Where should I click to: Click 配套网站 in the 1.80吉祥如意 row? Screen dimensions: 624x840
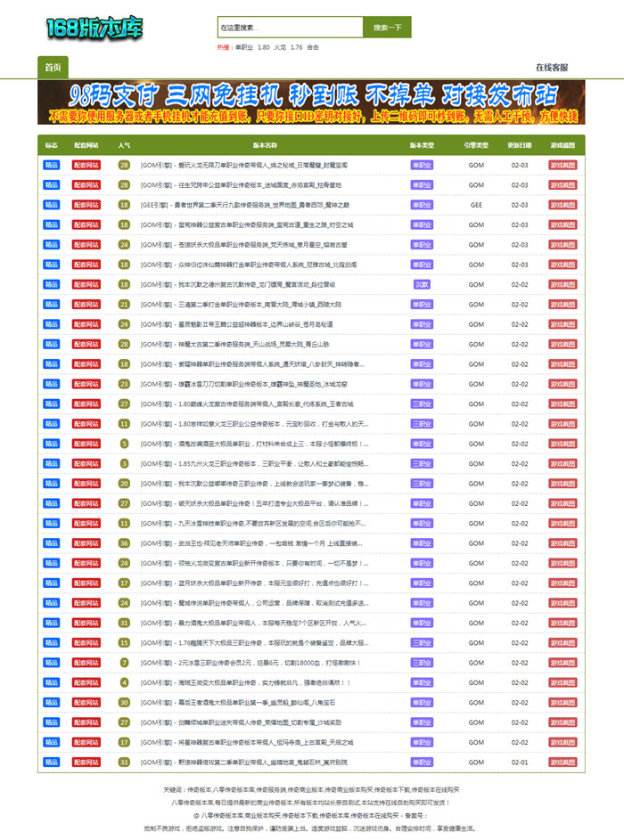86,424
